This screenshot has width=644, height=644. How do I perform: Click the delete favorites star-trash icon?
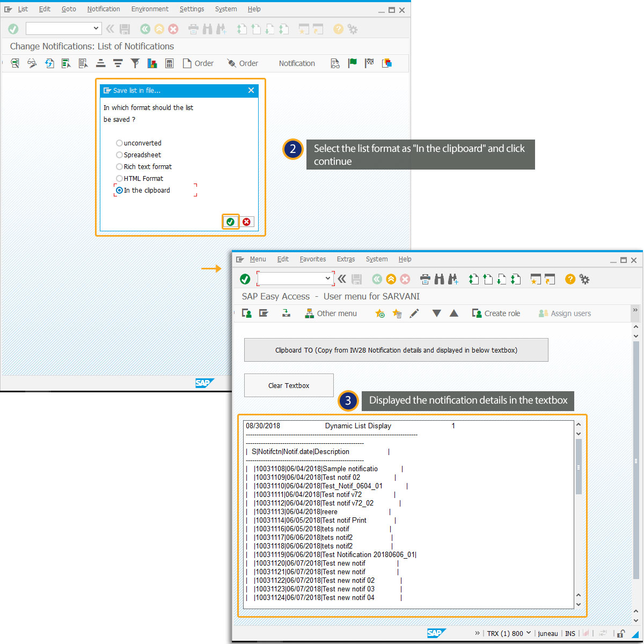pyautogui.click(x=397, y=313)
